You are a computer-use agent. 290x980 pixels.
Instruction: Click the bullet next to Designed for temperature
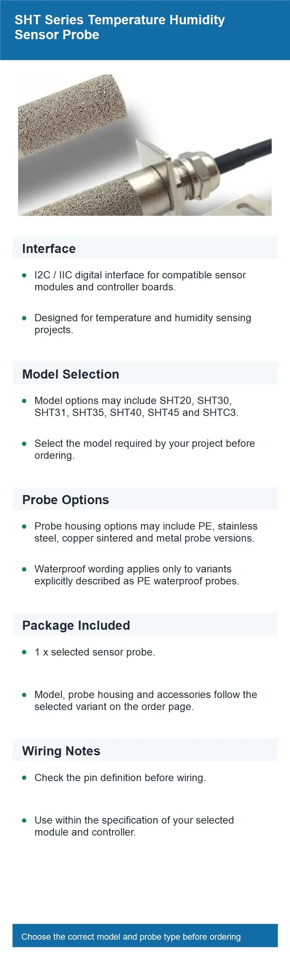24,318
